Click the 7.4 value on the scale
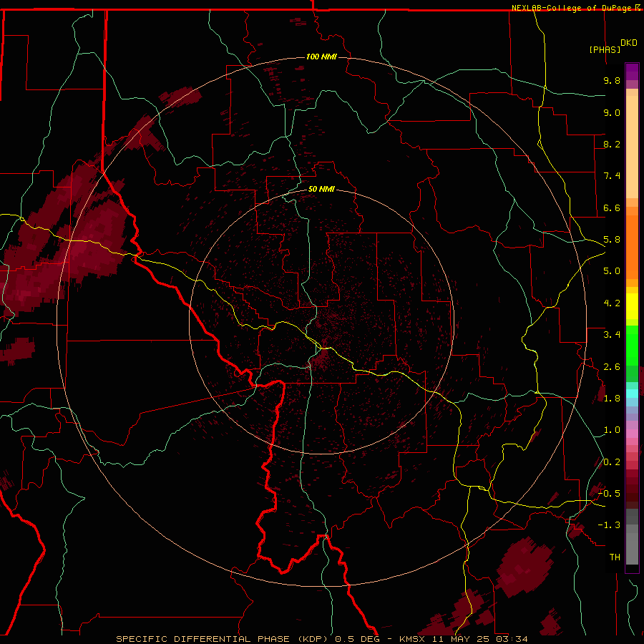Viewport: 644px width, 644px height. [x=612, y=176]
